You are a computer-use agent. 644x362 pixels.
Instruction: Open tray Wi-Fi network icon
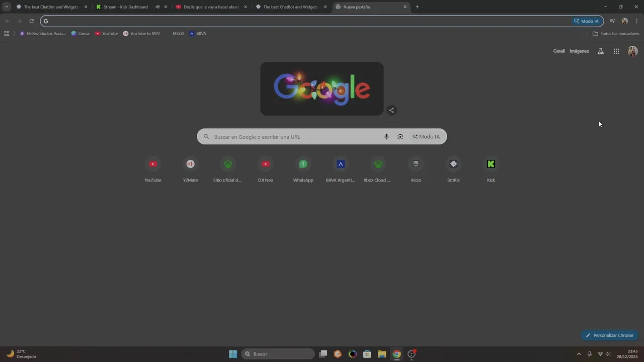tap(600, 354)
